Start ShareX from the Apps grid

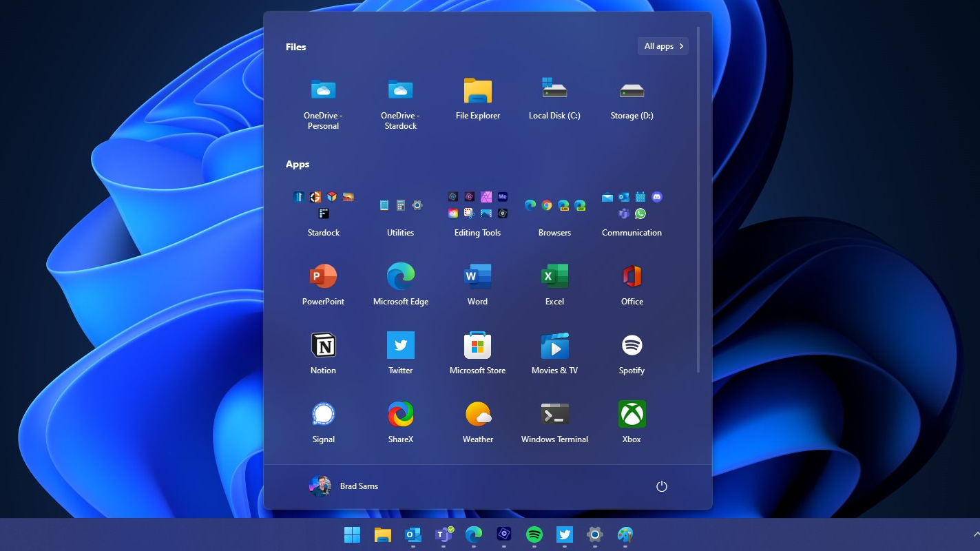[400, 422]
